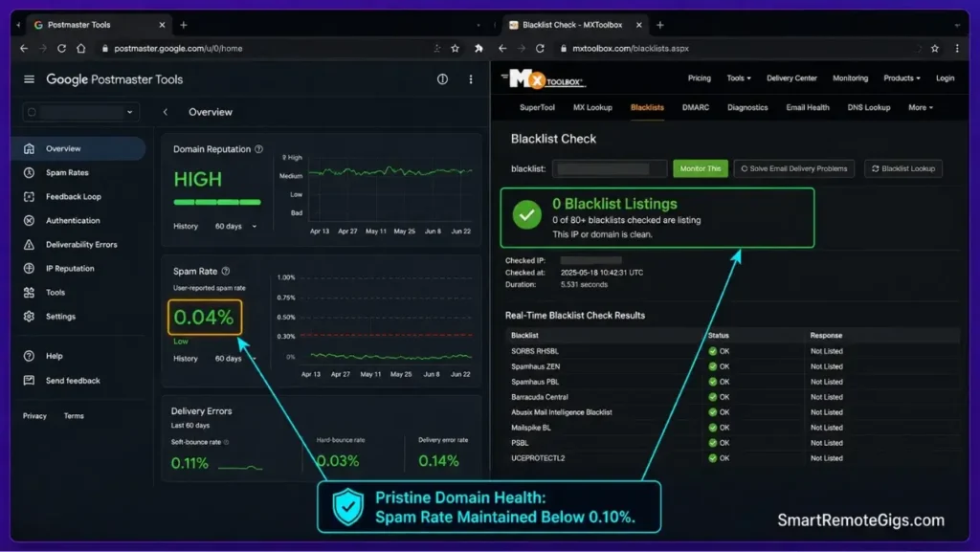This screenshot has width=980, height=552.
Task: Expand the Tools dropdown in MXToolbox nav
Action: 739,78
